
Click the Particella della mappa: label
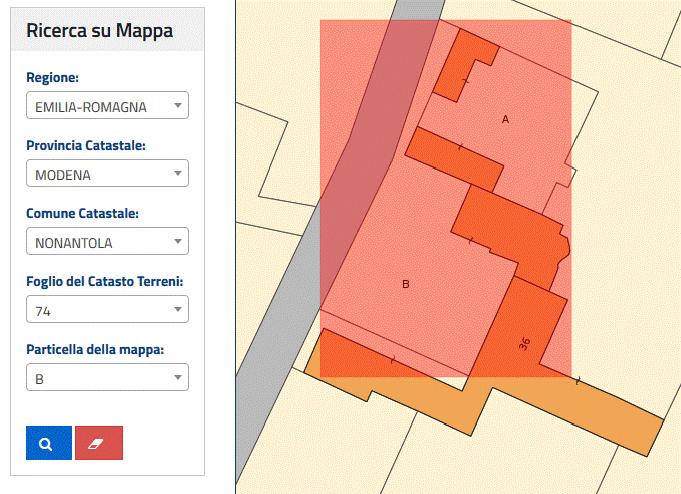pos(95,349)
